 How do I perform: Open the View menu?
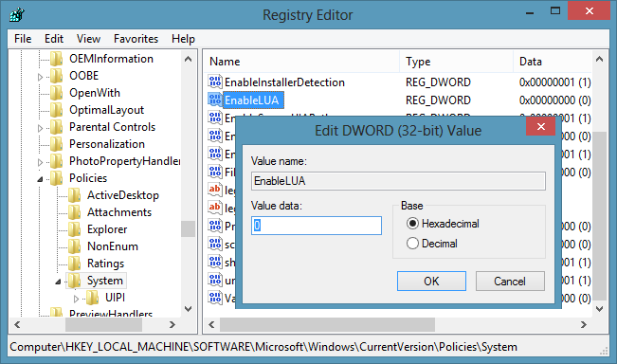88,39
